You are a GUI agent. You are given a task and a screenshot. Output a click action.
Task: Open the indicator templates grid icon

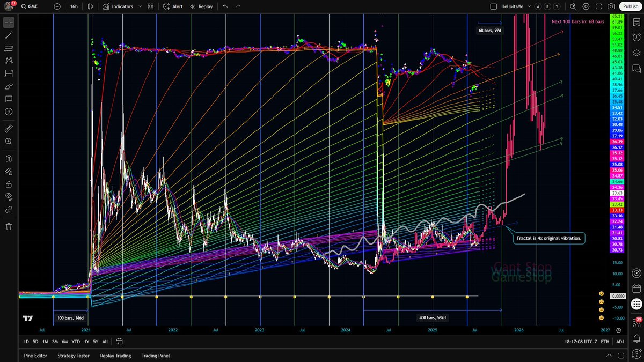[151, 6]
